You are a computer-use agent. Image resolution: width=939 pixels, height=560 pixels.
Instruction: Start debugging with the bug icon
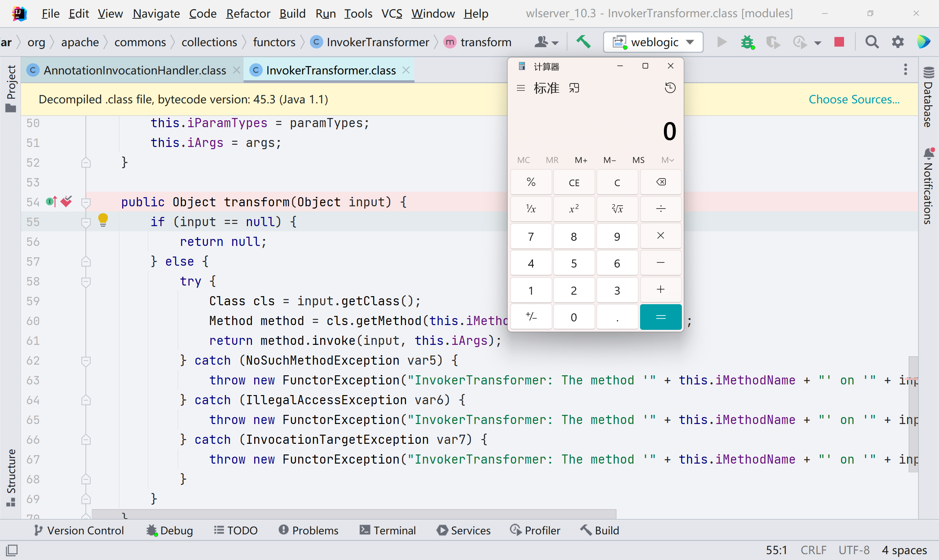pos(747,42)
